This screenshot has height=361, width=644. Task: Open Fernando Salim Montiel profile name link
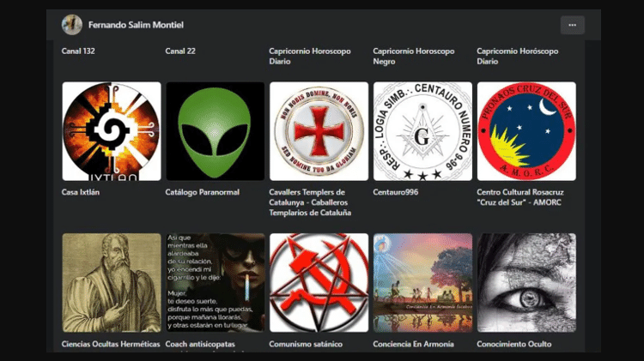click(x=136, y=25)
